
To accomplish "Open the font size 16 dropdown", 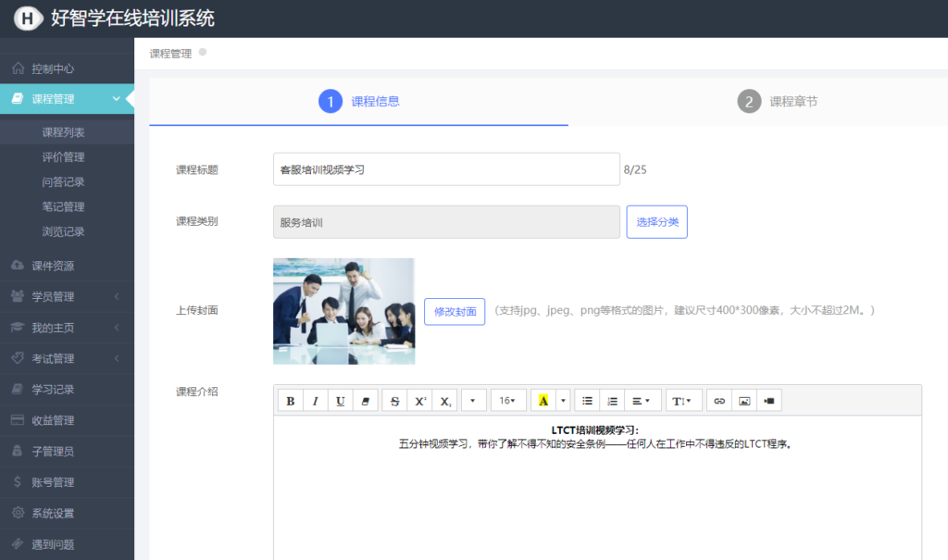I will pyautogui.click(x=508, y=401).
